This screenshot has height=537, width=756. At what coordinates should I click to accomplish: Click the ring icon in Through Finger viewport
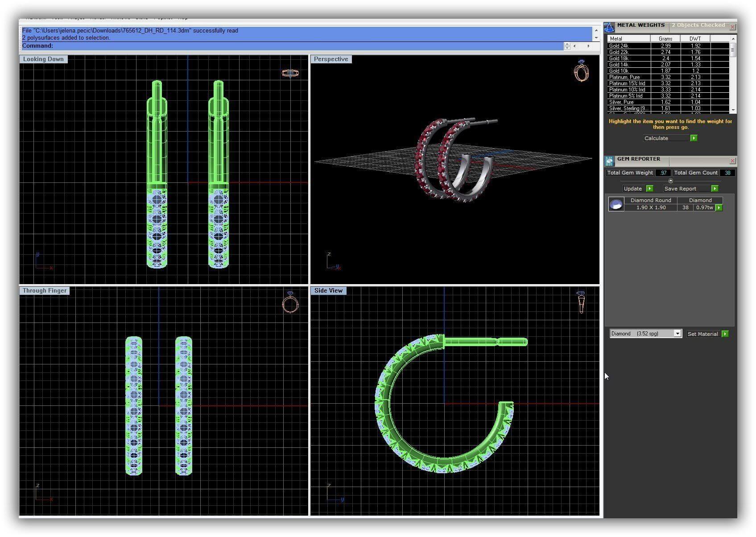tap(290, 303)
